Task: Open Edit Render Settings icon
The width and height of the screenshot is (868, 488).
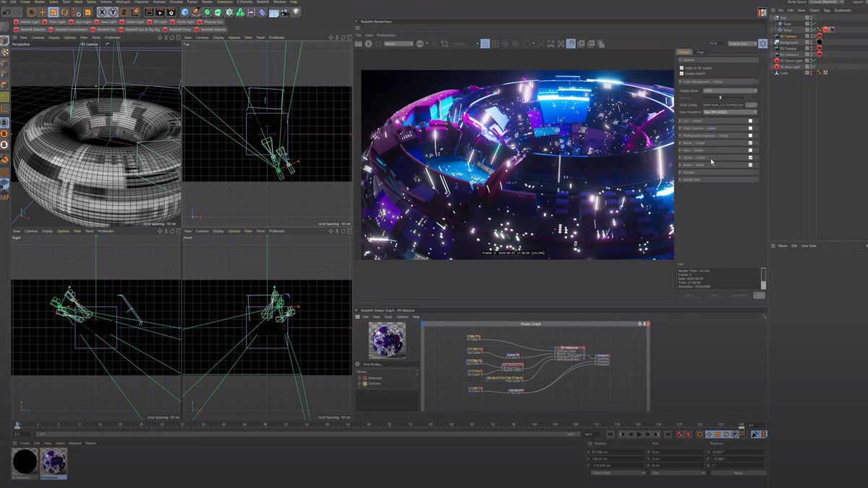Action: click(x=171, y=12)
